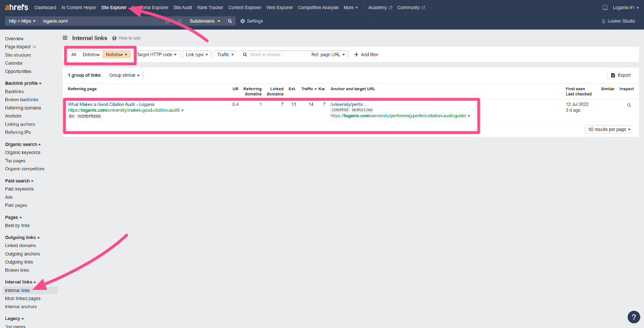
Task: Open http + https protocol dropdown
Action: tap(22, 21)
